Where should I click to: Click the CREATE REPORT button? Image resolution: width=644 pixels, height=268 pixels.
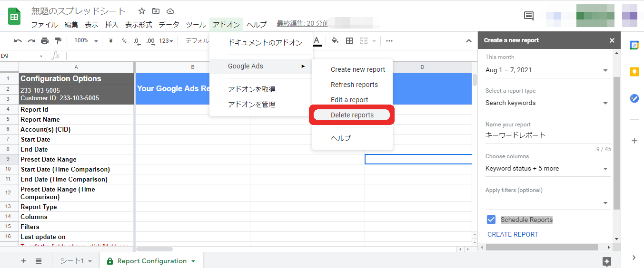[513, 234]
